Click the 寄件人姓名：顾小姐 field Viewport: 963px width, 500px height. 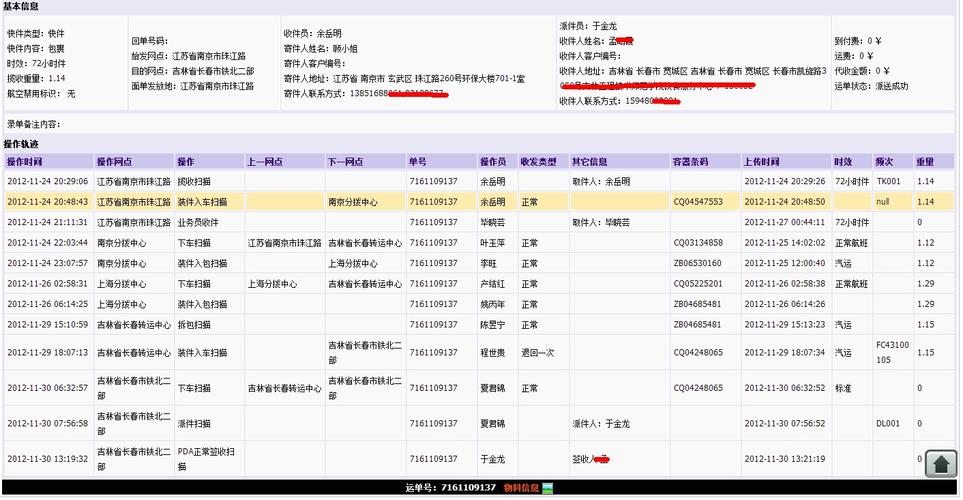[x=320, y=49]
